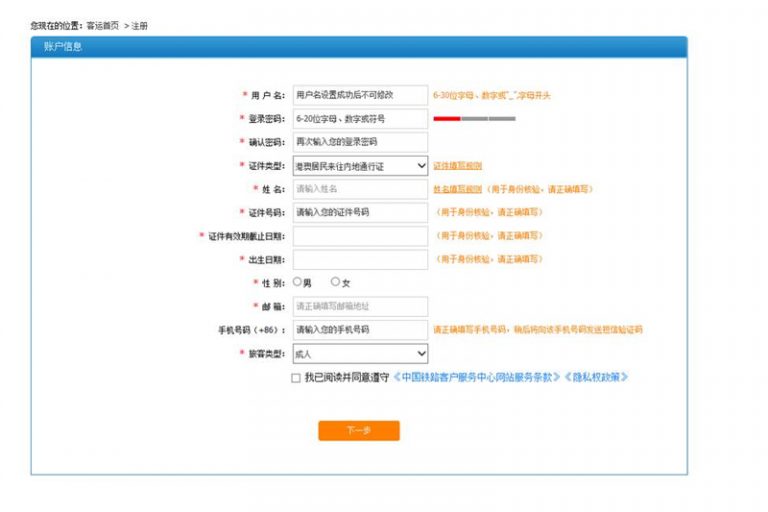Open 中国铁路客户服务中心网站服务条款 link
This screenshot has width=768, height=512.
[x=476, y=378]
